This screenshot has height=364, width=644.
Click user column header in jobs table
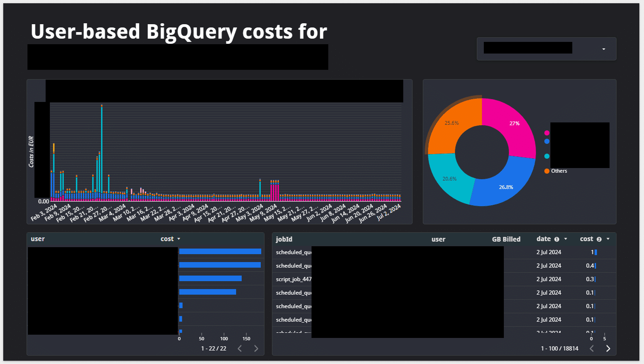438,239
